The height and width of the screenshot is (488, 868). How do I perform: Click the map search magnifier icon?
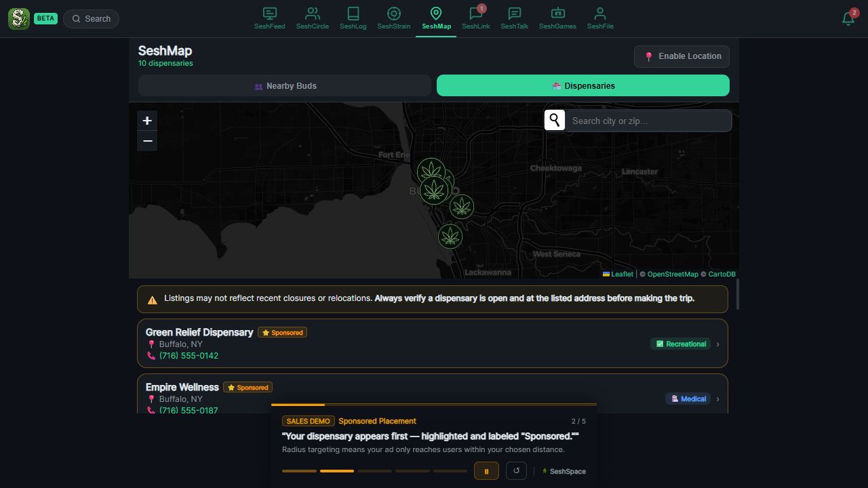click(x=555, y=120)
